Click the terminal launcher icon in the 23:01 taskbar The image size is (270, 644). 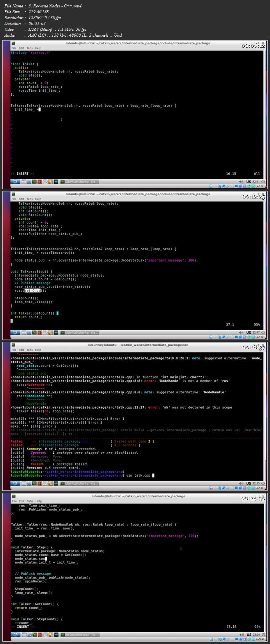(35, 635)
